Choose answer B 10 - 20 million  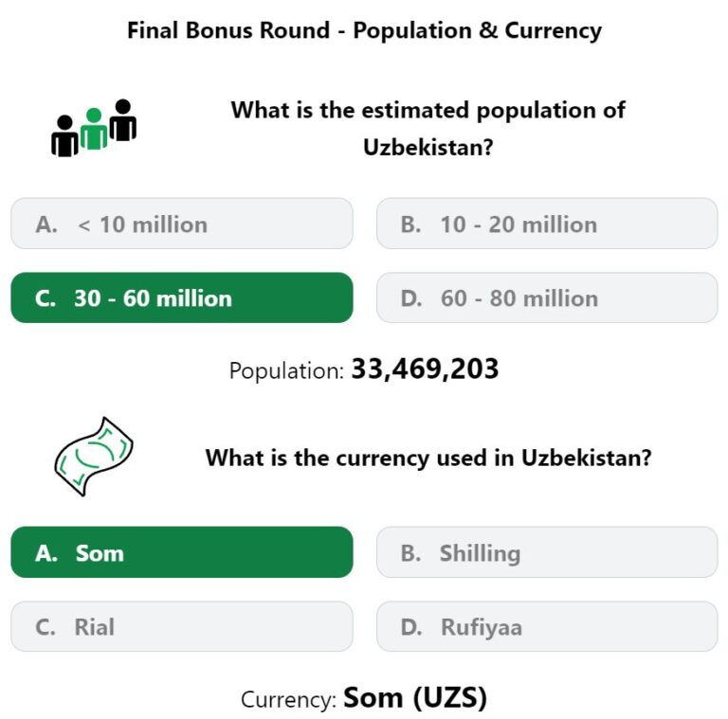(547, 224)
